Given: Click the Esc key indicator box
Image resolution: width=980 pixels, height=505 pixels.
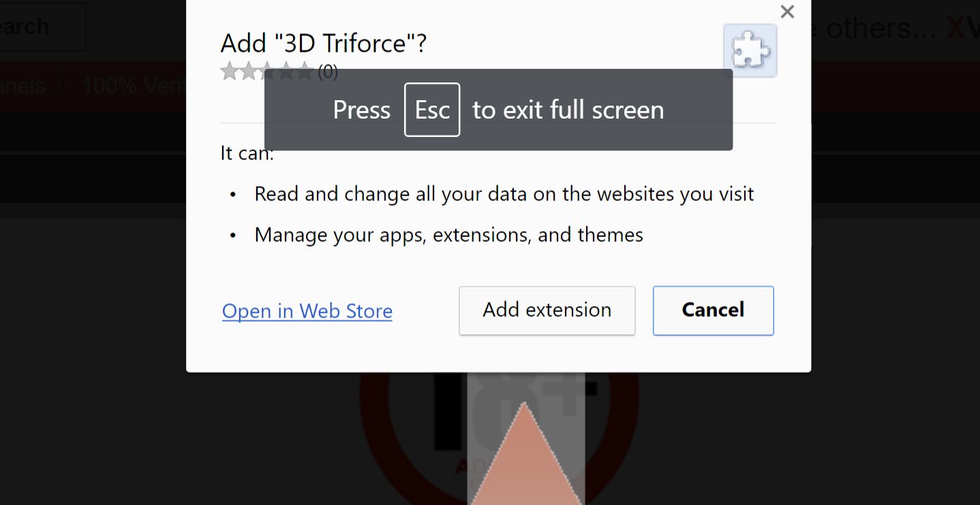Looking at the screenshot, I should point(432,110).
